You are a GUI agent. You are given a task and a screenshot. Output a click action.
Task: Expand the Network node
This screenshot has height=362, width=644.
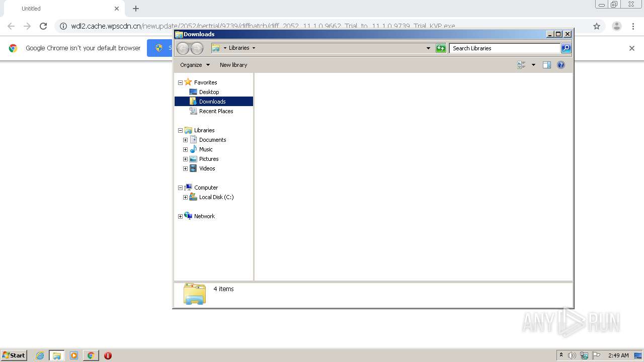tap(180, 216)
